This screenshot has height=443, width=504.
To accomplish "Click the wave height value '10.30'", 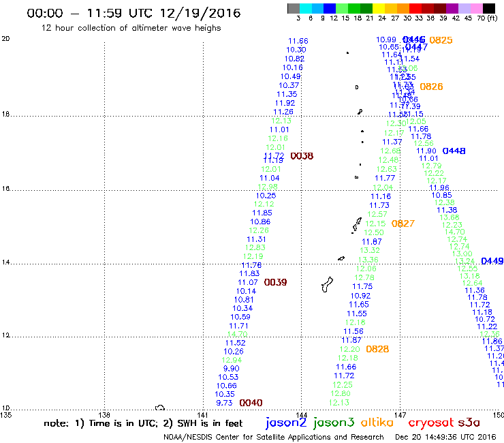I will pos(296,50).
